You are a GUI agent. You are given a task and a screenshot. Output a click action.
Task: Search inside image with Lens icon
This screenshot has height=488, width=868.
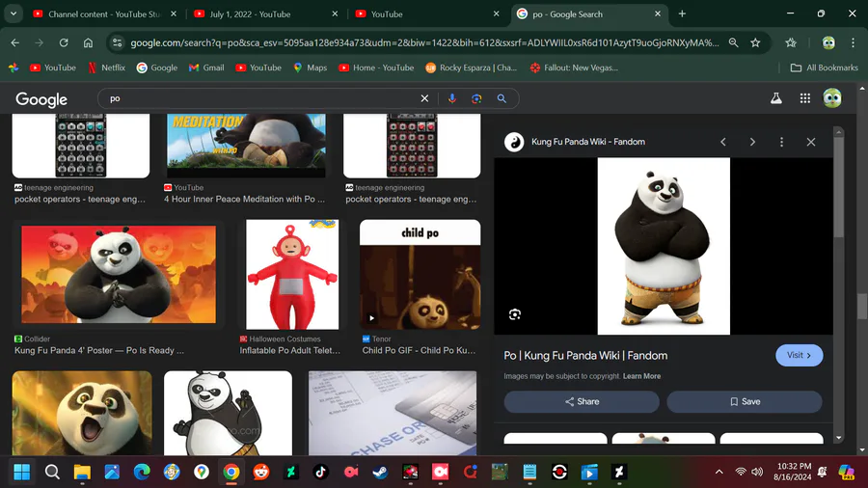tap(515, 314)
